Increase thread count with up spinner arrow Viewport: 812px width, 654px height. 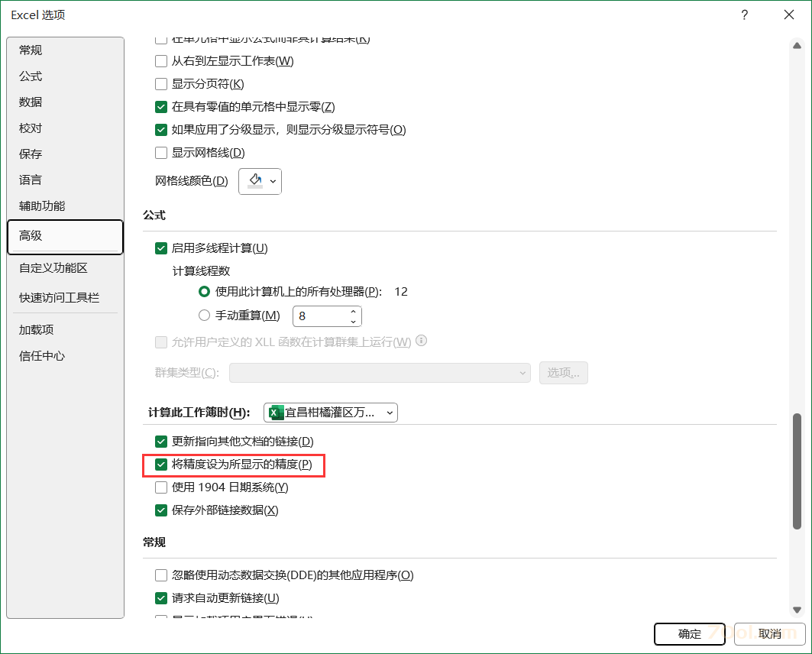click(x=353, y=311)
